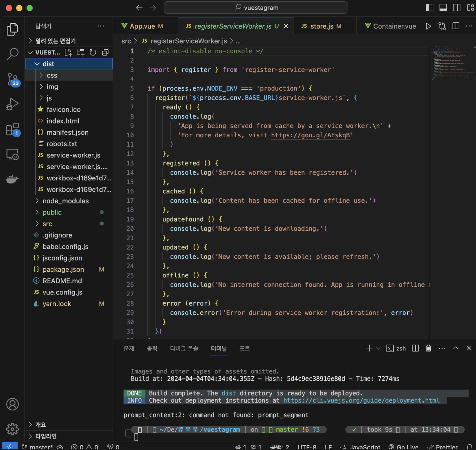The height and width of the screenshot is (450, 476).
Task: Open the goo.gl/AFskqB link in code
Action: click(311, 135)
